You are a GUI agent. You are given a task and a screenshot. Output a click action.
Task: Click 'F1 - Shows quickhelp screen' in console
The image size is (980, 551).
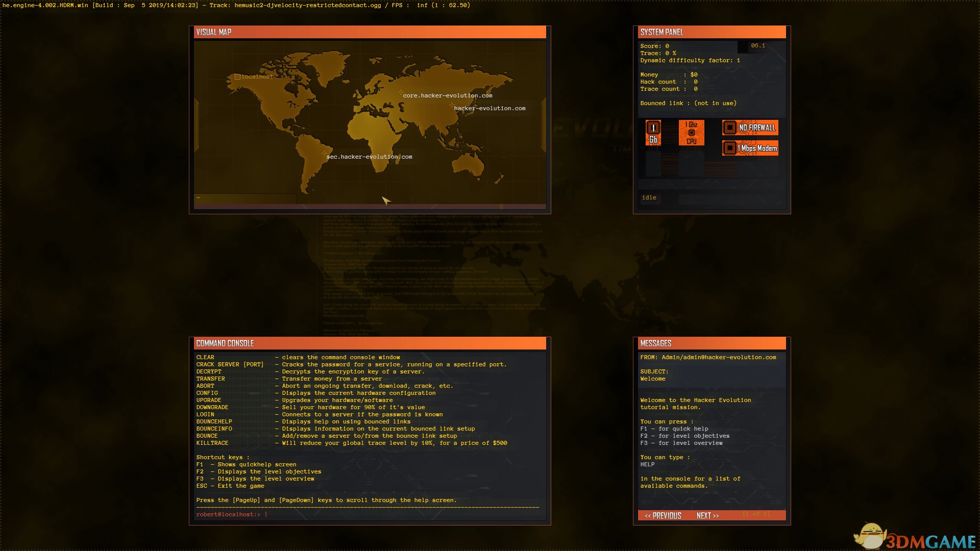click(x=246, y=465)
